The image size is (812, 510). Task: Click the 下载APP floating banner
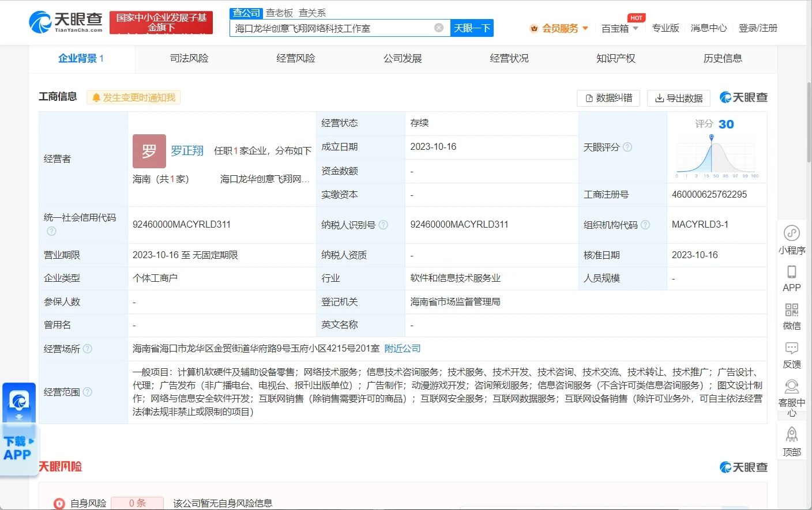18,429
